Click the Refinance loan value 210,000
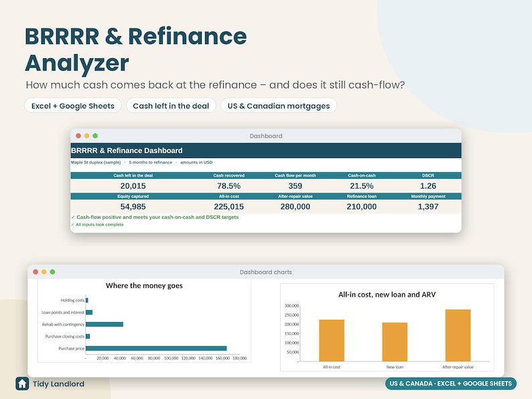Screen dimensions: 532x399 click(362, 206)
